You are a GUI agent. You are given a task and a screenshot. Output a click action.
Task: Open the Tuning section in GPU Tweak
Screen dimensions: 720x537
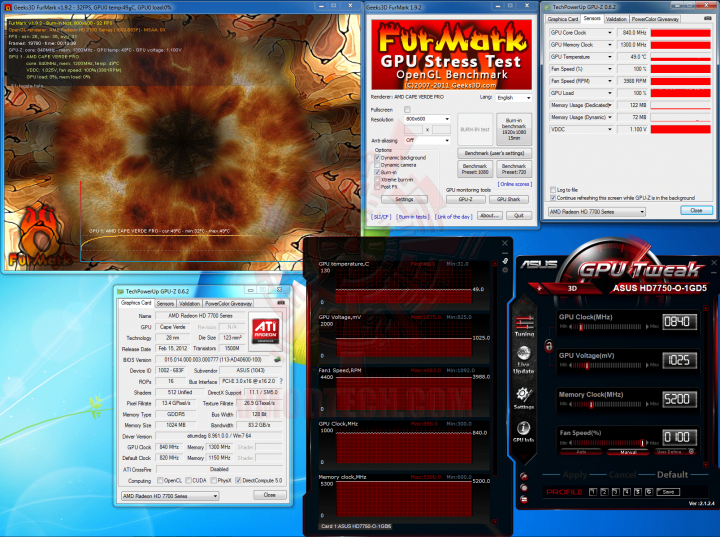pos(524,326)
